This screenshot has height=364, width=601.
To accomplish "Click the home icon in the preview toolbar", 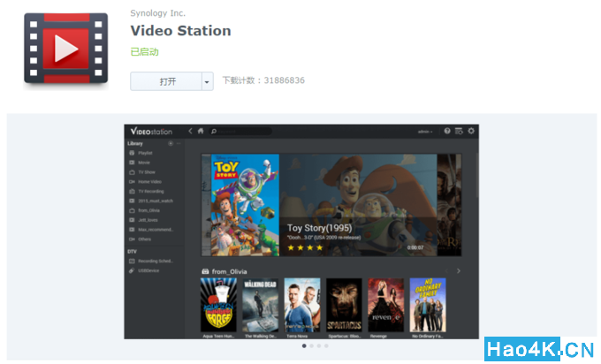I will [x=201, y=131].
